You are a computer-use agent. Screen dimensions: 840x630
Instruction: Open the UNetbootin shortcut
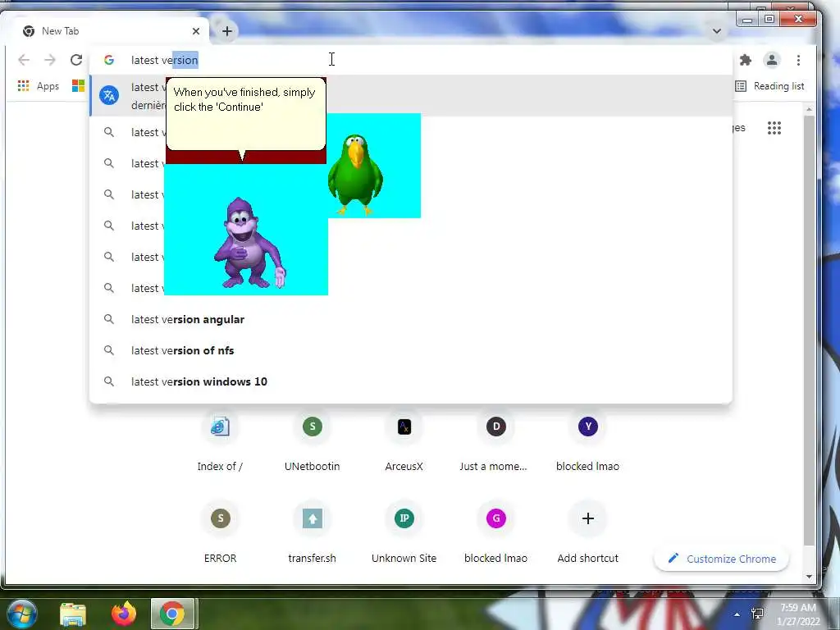click(313, 441)
